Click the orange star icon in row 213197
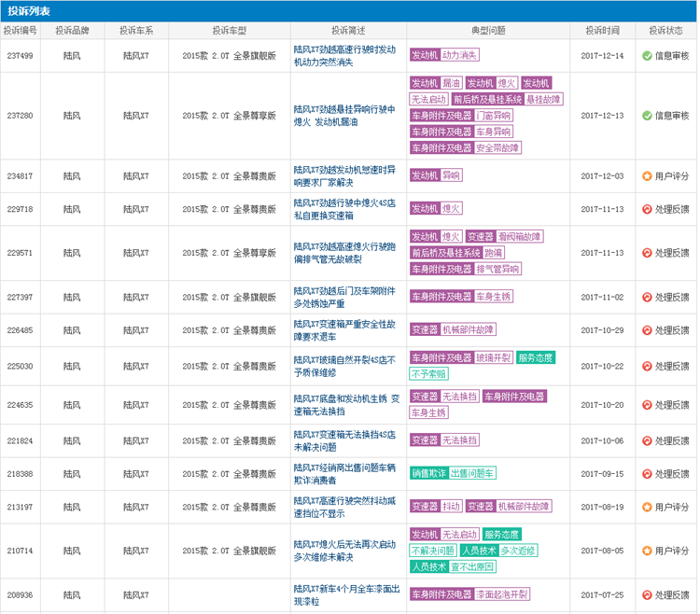 click(x=647, y=507)
